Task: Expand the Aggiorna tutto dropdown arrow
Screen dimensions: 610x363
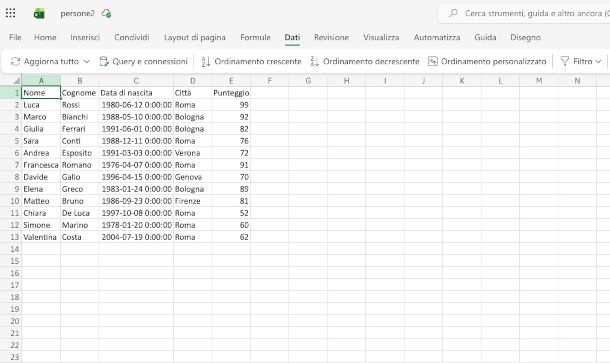Action: tap(87, 61)
